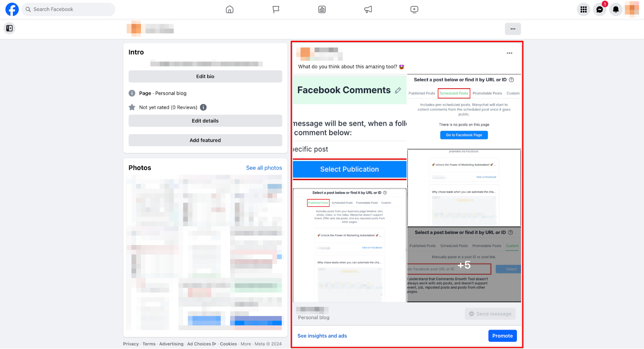This screenshot has width=644, height=349.
Task: Open notifications bell
Action: click(616, 9)
